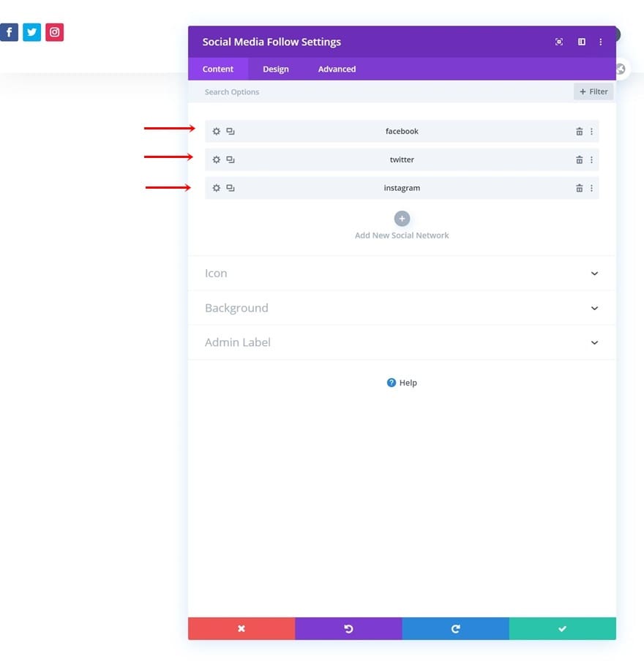This screenshot has width=644, height=667.
Task: Delete the facebook social network item
Action: click(580, 132)
